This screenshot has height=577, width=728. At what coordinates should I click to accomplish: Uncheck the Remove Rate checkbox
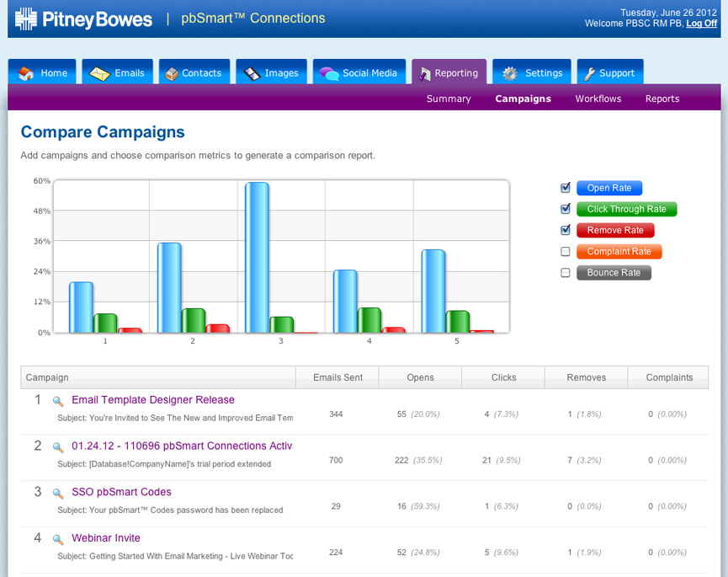tap(565, 229)
